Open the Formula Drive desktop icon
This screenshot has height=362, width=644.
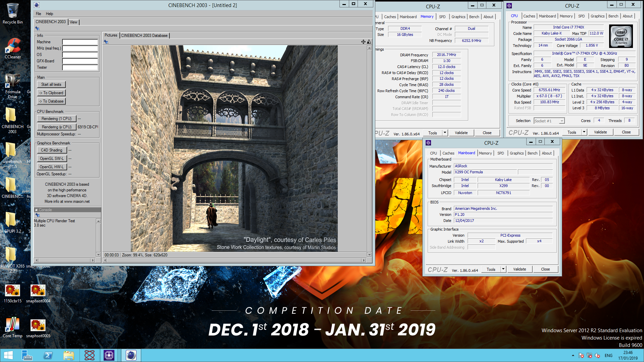[x=13, y=85]
